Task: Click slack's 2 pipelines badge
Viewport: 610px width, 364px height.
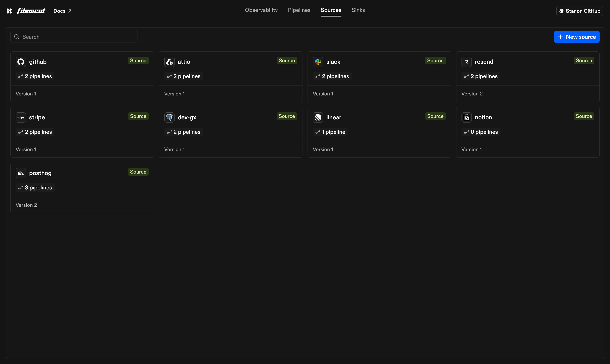Action: click(332, 76)
